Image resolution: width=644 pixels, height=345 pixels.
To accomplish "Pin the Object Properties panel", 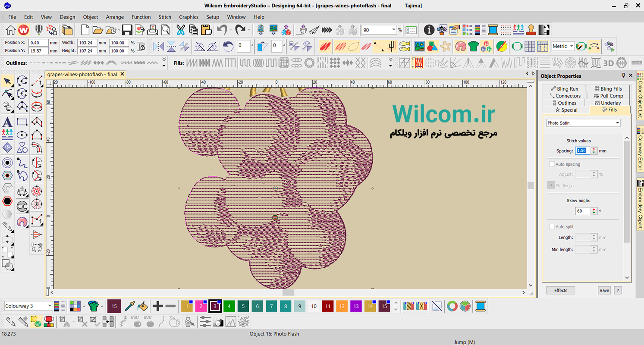I will coord(623,76).
